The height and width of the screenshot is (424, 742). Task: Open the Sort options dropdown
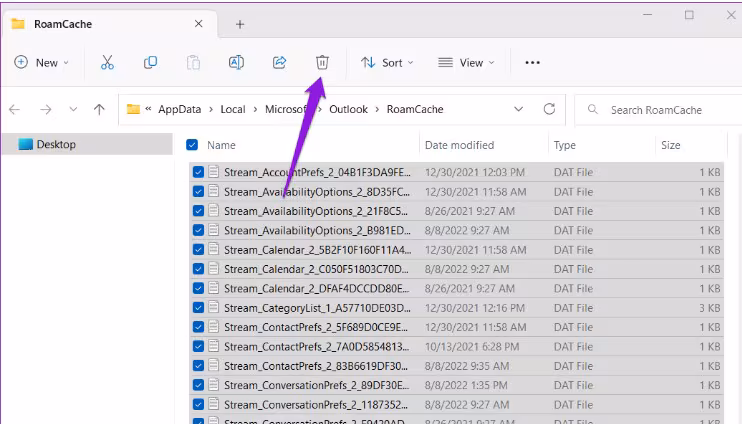point(387,62)
